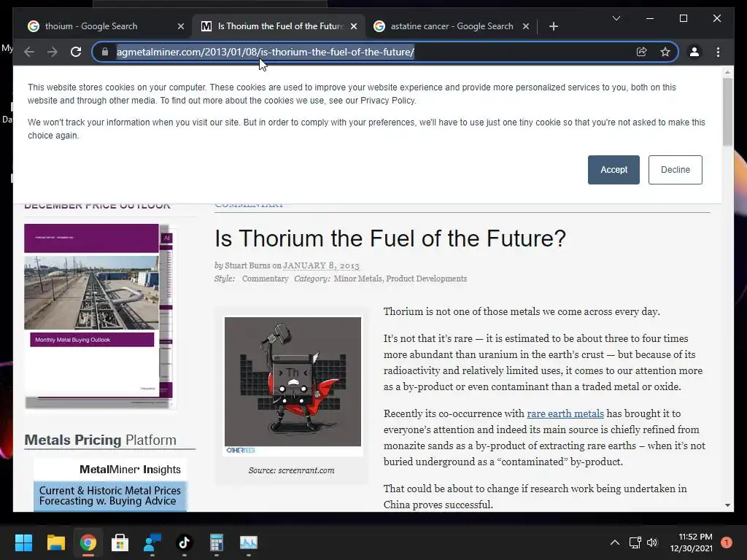View the Thorium cartoon image
This screenshot has width=747, height=560.
click(293, 382)
